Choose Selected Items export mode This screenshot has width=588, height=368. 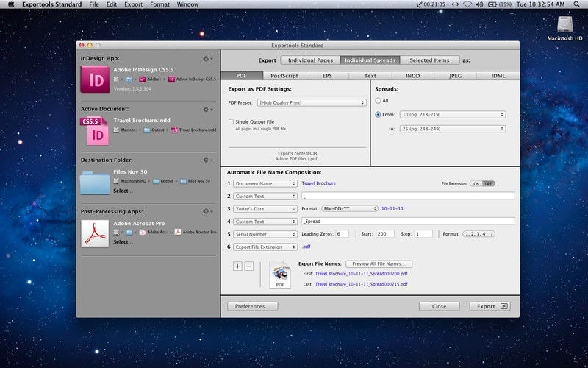430,60
